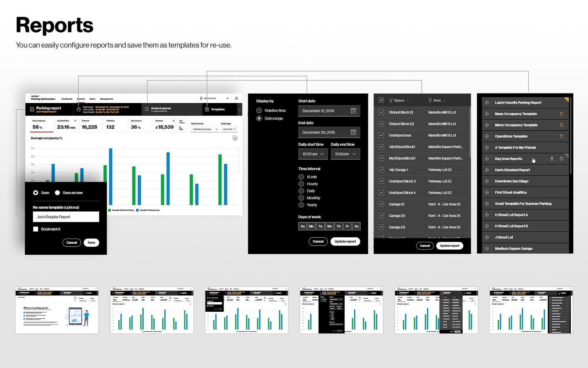Screen dimensions: 588x368
Task: Click Cancel in the save template dialog
Action: coord(72,243)
